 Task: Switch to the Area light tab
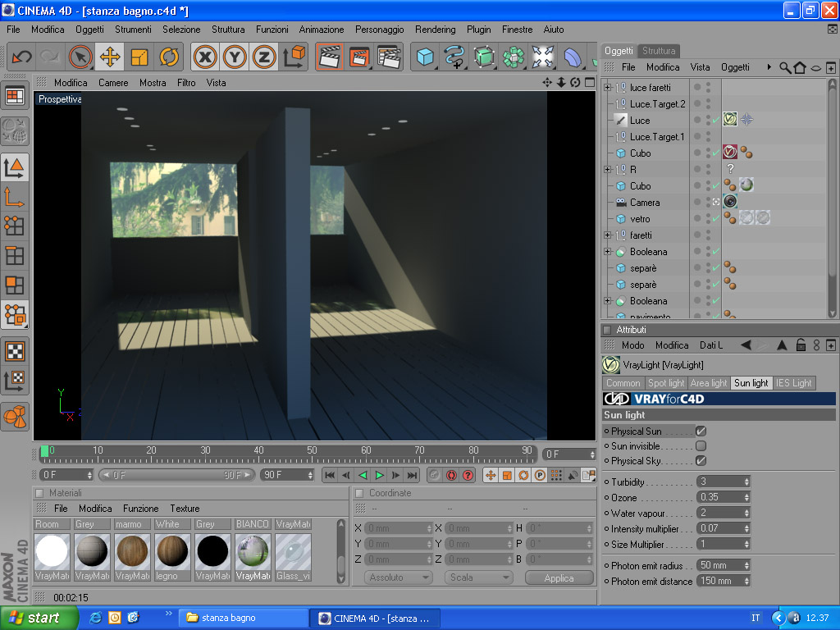coord(708,383)
